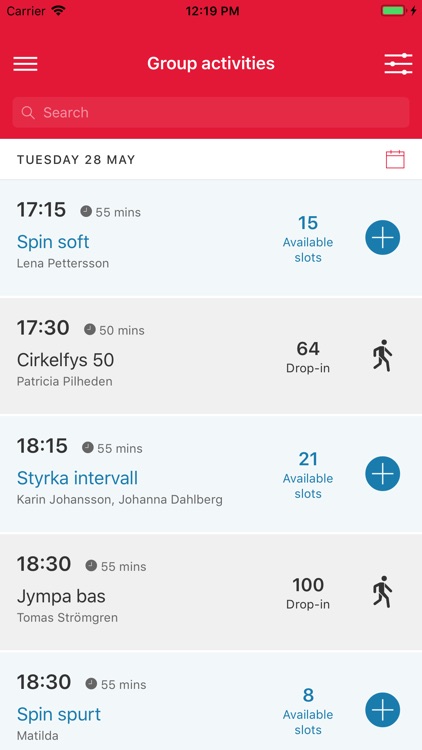Open the Styrka intervall activity
This screenshot has width=422, height=750.
coord(77,478)
